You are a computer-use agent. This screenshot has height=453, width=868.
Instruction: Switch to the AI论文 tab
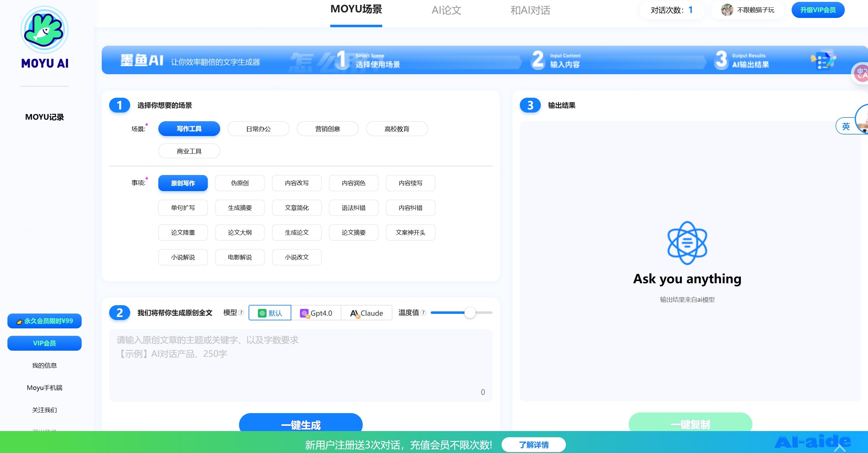coord(447,10)
